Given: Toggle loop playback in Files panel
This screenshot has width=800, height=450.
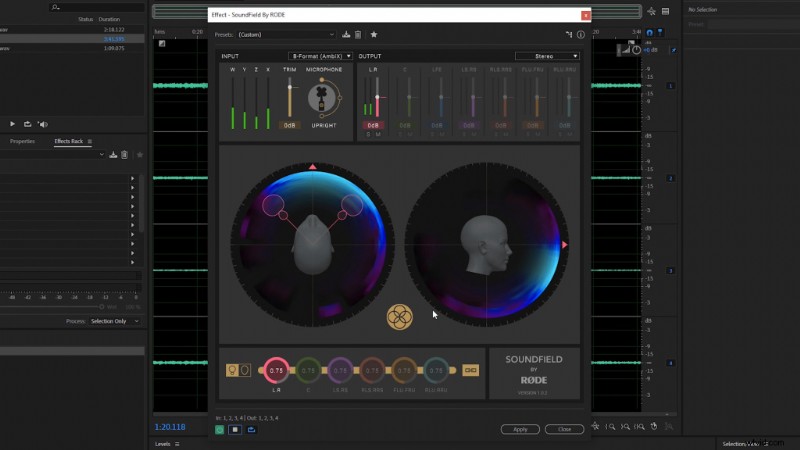Looking at the screenshot, I should click(28, 124).
